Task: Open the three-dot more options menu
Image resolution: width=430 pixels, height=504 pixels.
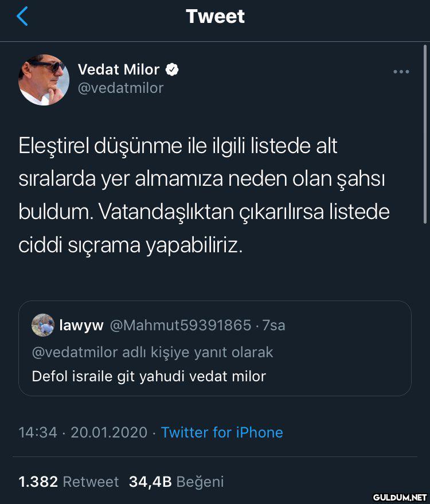Action: (401, 72)
